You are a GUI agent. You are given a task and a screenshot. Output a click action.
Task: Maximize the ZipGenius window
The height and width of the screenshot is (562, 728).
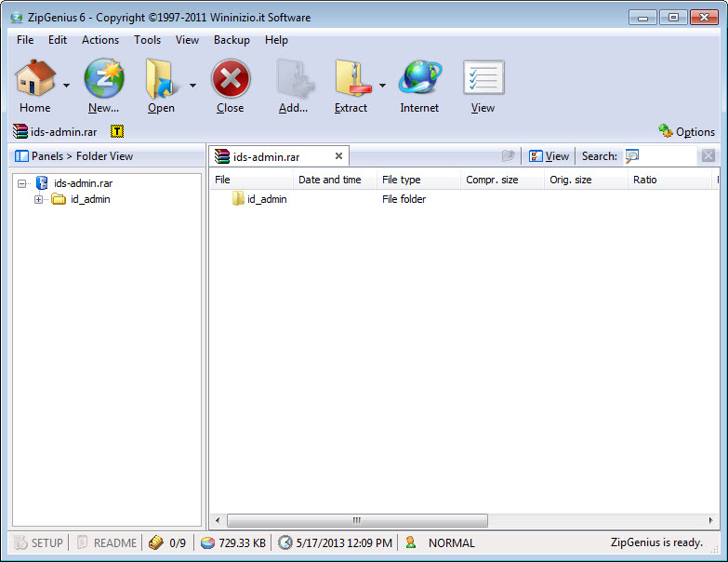pos(673,18)
